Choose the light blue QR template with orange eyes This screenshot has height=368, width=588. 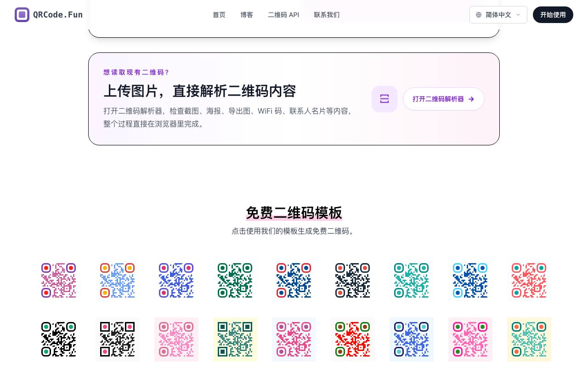click(x=118, y=281)
